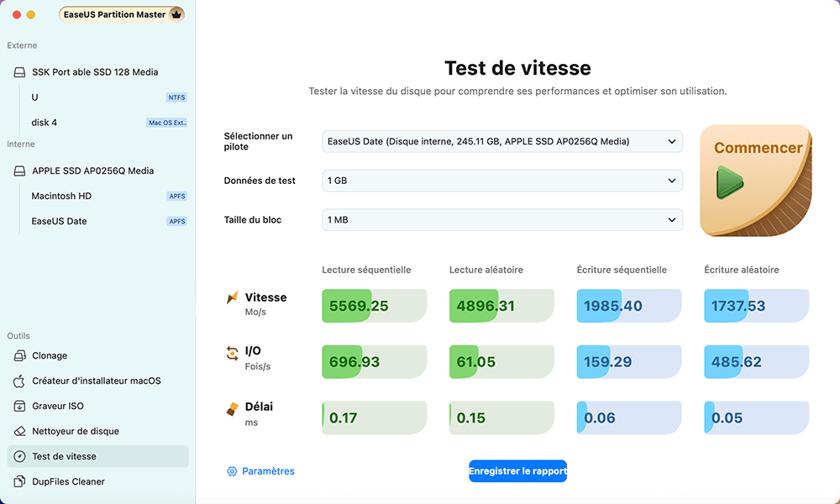This screenshot has width=840, height=504.
Task: Click the DupFiles Cleaner documents icon
Action: 19,481
